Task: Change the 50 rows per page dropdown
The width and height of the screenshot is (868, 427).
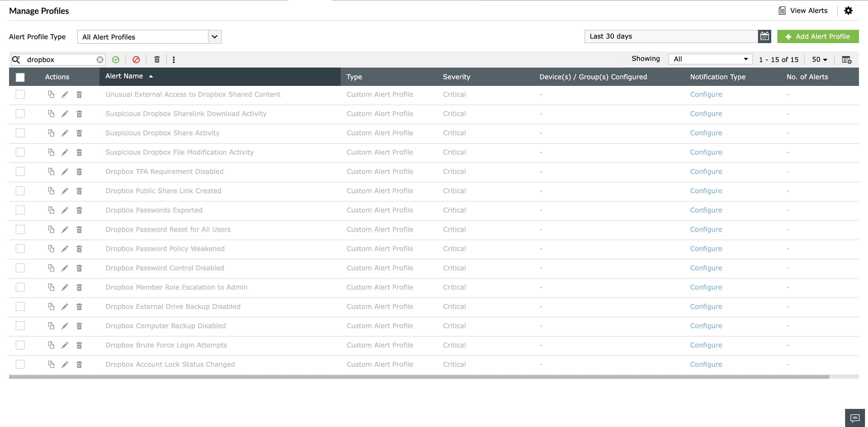Action: point(819,60)
